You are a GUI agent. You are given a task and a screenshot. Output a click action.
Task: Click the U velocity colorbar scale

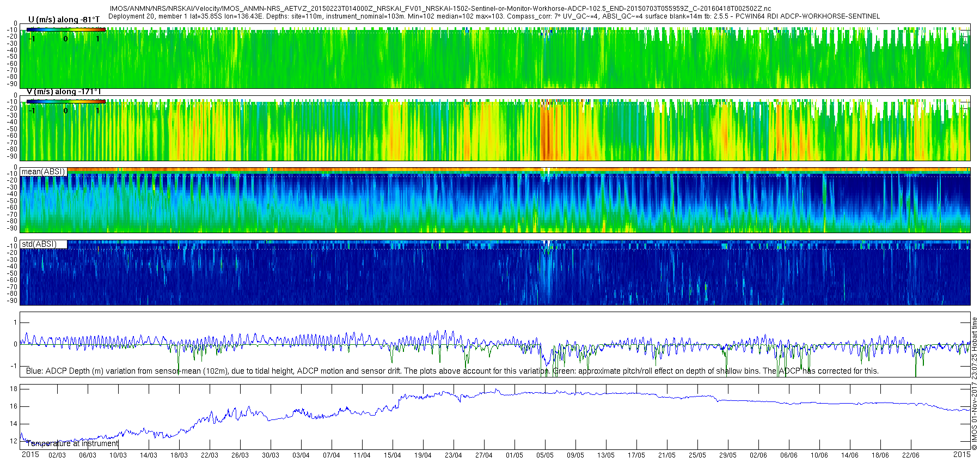[x=66, y=30]
